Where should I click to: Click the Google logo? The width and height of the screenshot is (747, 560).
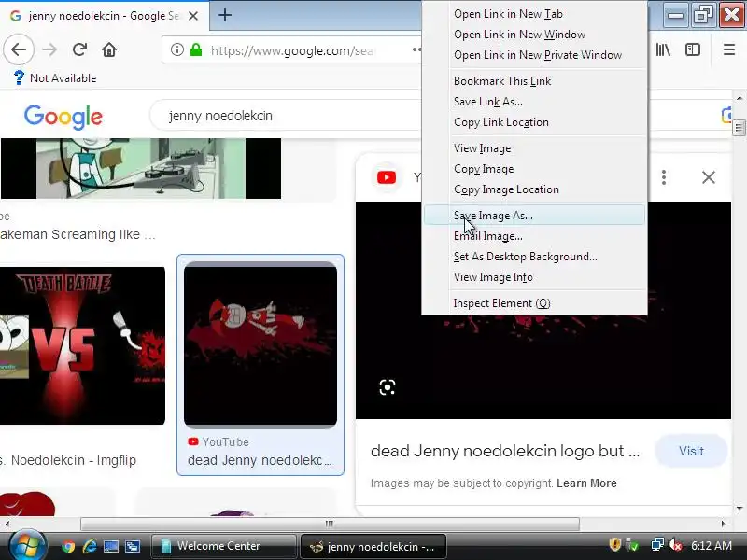(63, 117)
